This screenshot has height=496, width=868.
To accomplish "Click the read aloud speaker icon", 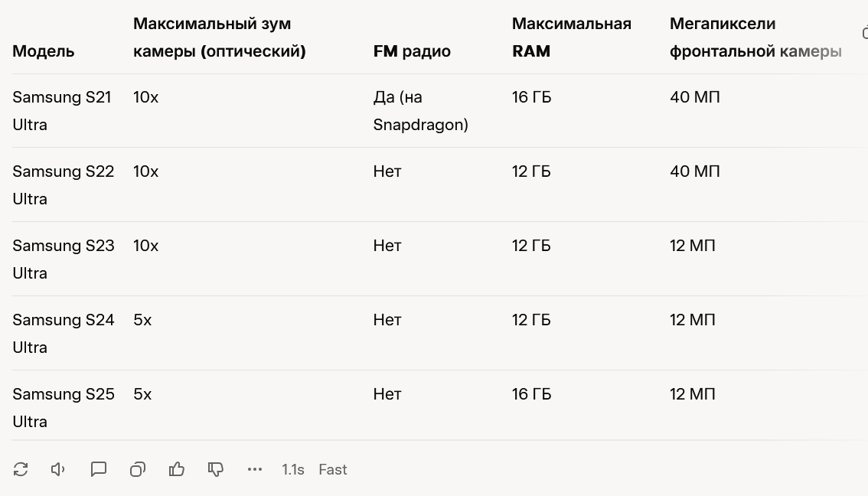I will pyautogui.click(x=58, y=469).
